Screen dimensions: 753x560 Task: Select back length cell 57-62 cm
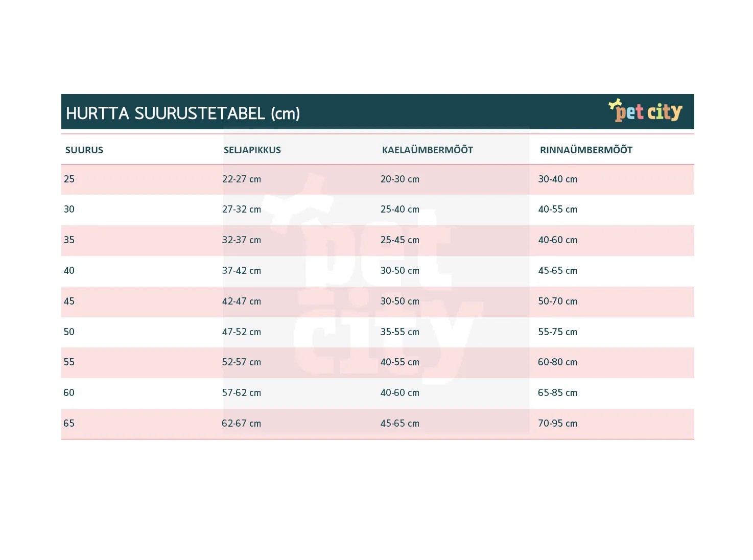point(242,393)
